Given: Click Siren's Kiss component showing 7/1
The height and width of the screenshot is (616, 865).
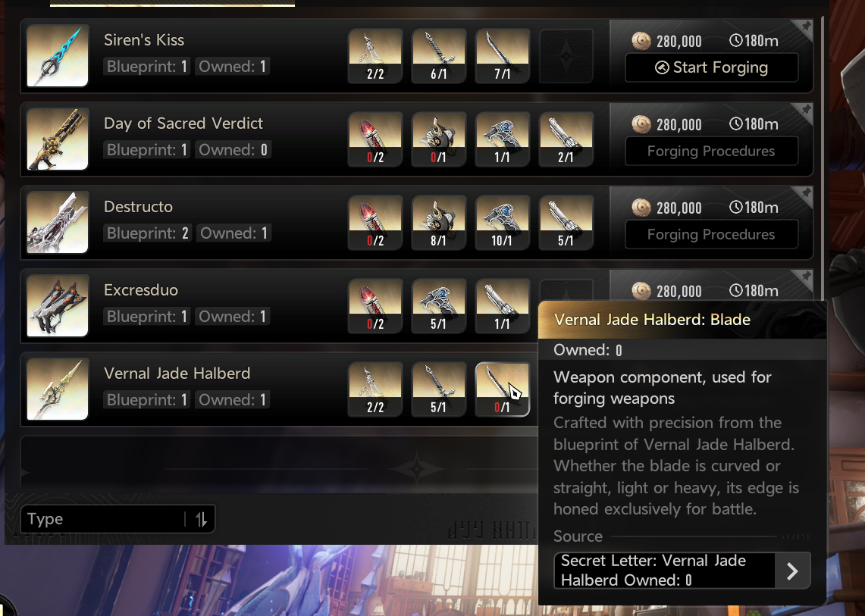Looking at the screenshot, I should 502,56.
